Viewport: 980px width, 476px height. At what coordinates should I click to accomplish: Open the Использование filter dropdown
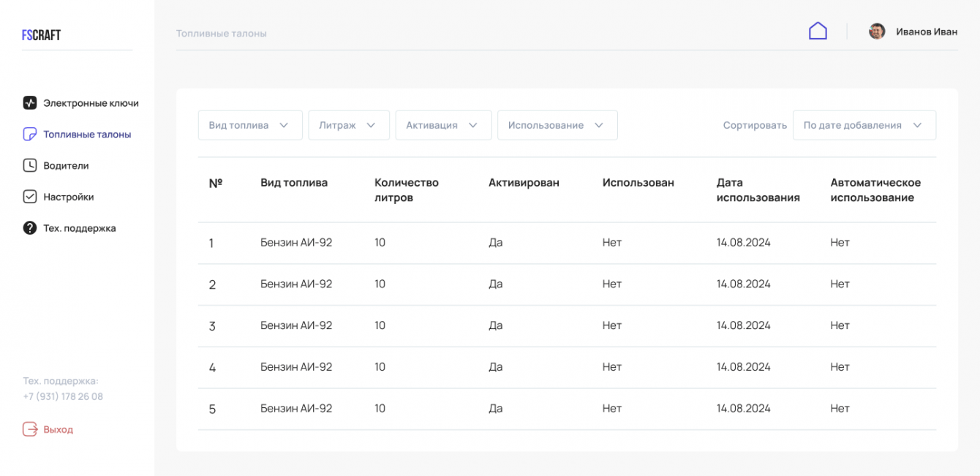pyautogui.click(x=557, y=125)
